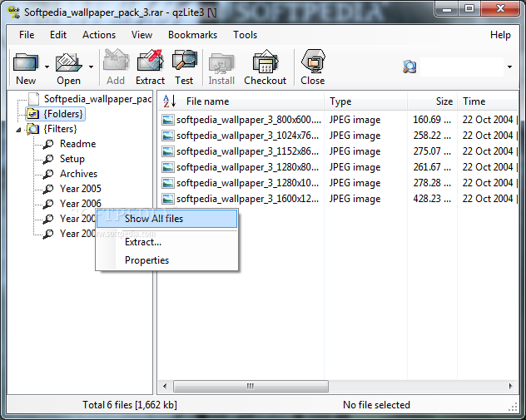Click horizontal scrollbar thumb in file list
Screen dimensions: 526x420
coord(251,386)
